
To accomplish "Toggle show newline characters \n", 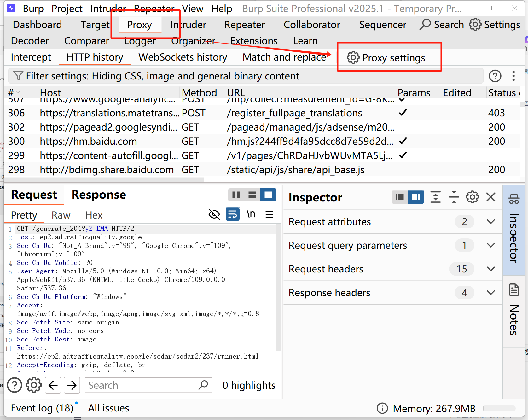I will coord(251,214).
